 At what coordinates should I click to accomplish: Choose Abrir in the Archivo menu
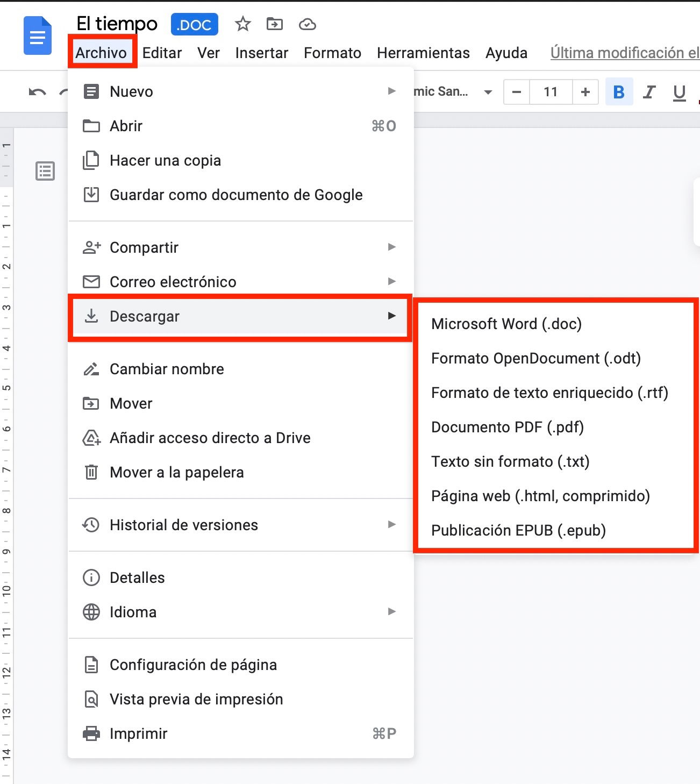(241, 126)
